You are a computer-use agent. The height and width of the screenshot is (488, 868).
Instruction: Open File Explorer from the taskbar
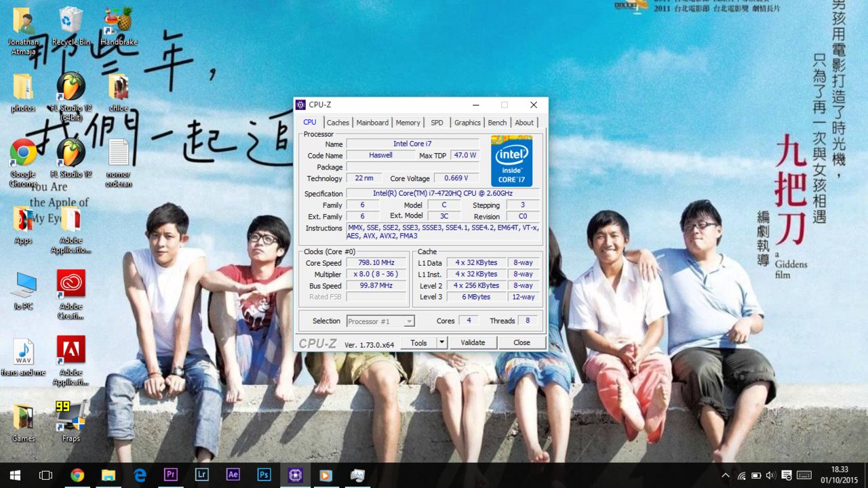(x=108, y=475)
